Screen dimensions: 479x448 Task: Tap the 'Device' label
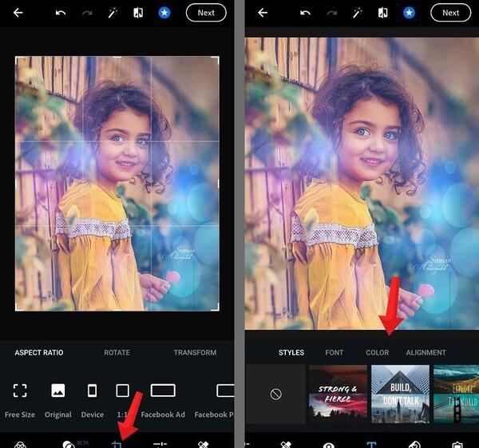tap(93, 414)
